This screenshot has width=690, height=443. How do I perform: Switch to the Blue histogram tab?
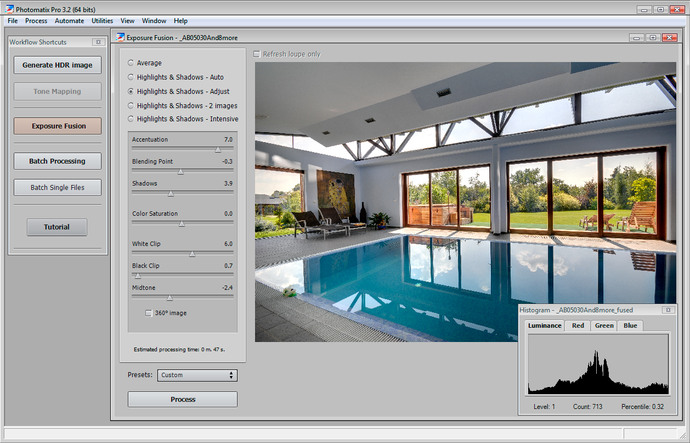(630, 326)
